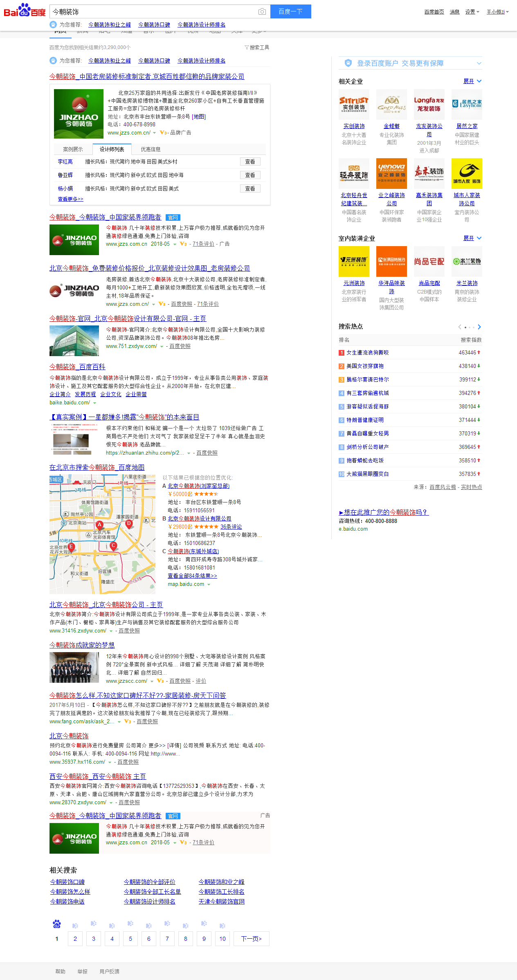Select map marker C on the Beijing map
The image size is (517, 980).
click(x=113, y=546)
